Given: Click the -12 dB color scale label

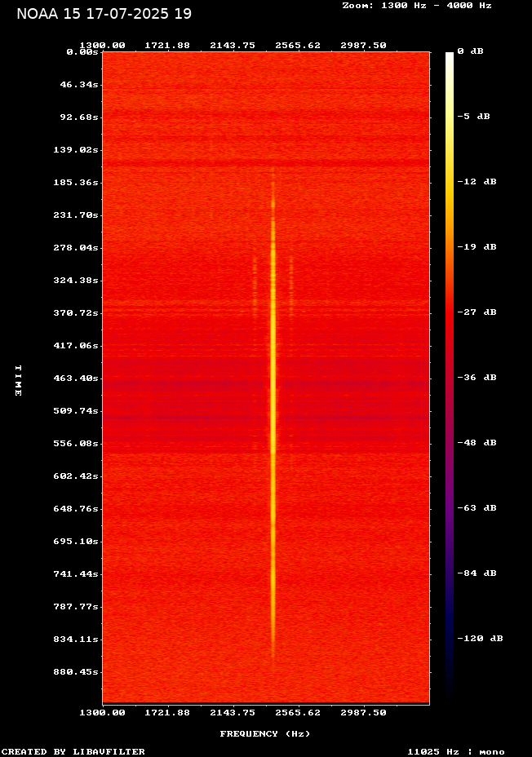Looking at the screenshot, I should pos(477,182).
